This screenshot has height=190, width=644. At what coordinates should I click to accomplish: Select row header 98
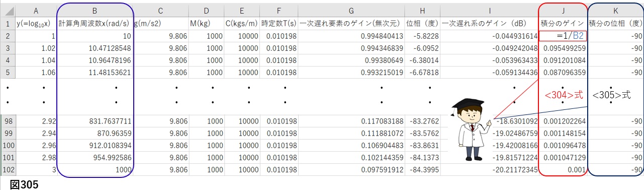pyautogui.click(x=8, y=121)
